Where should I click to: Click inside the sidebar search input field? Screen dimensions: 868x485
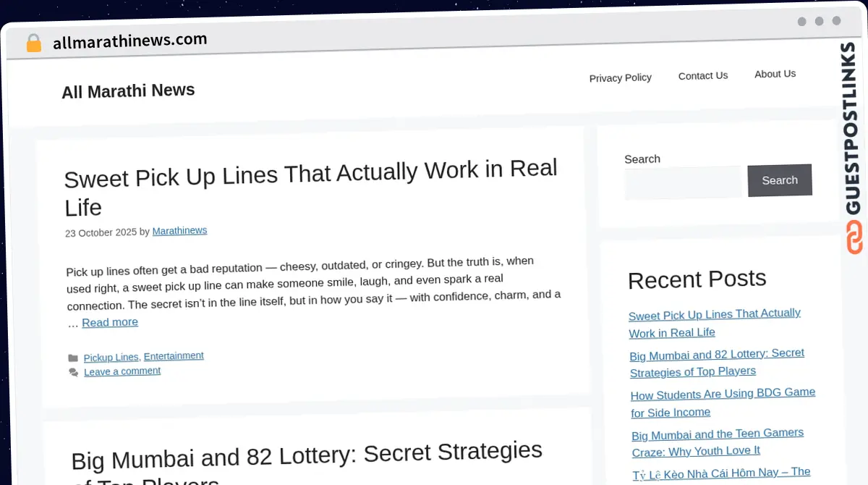coord(683,182)
